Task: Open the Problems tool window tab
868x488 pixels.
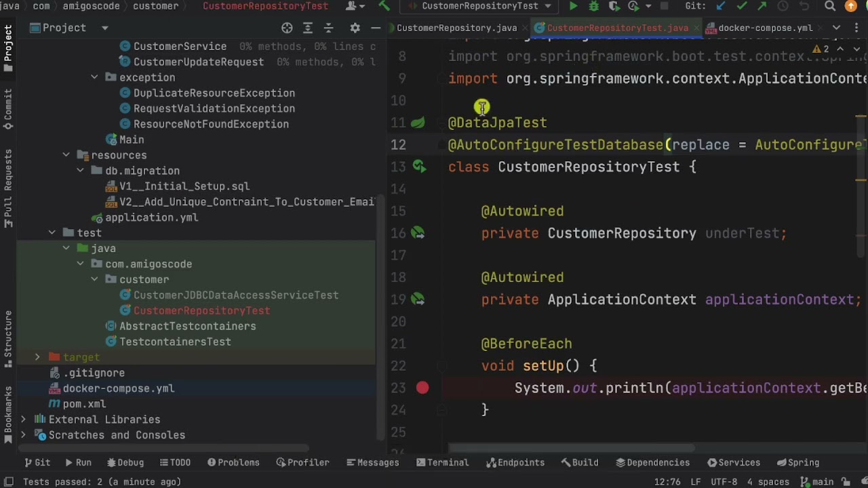Action: click(233, 462)
